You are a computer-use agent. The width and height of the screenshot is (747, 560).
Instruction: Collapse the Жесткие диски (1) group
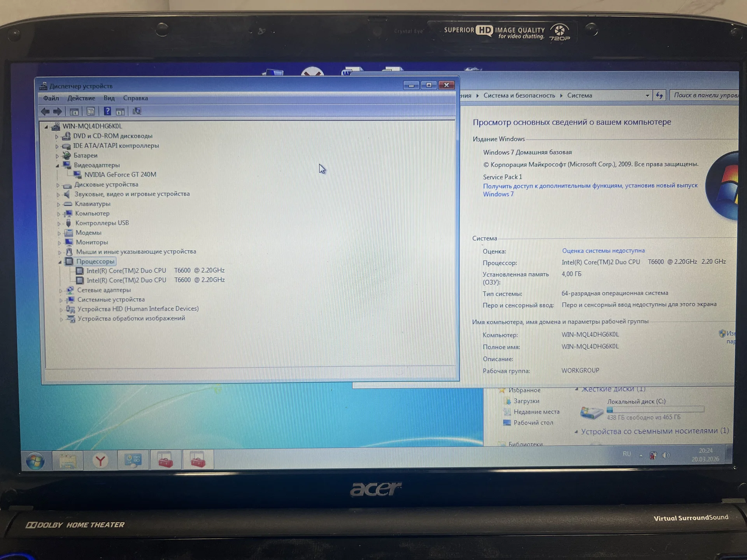(577, 389)
